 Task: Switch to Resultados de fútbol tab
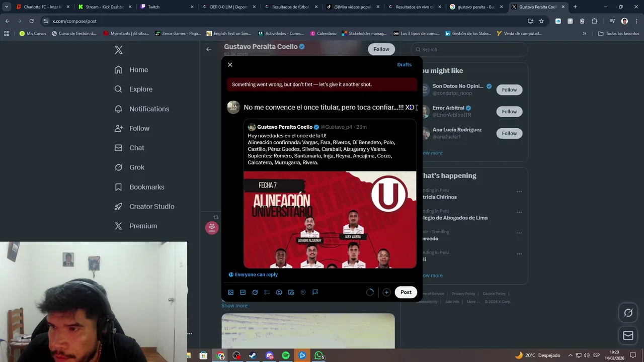[291, 7]
